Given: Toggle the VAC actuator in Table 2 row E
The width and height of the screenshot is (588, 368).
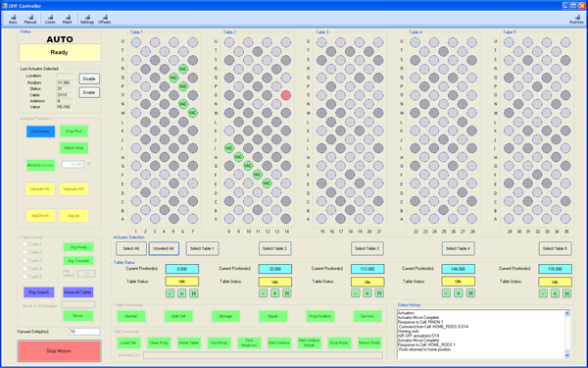Looking at the screenshot, I should coord(267,184).
